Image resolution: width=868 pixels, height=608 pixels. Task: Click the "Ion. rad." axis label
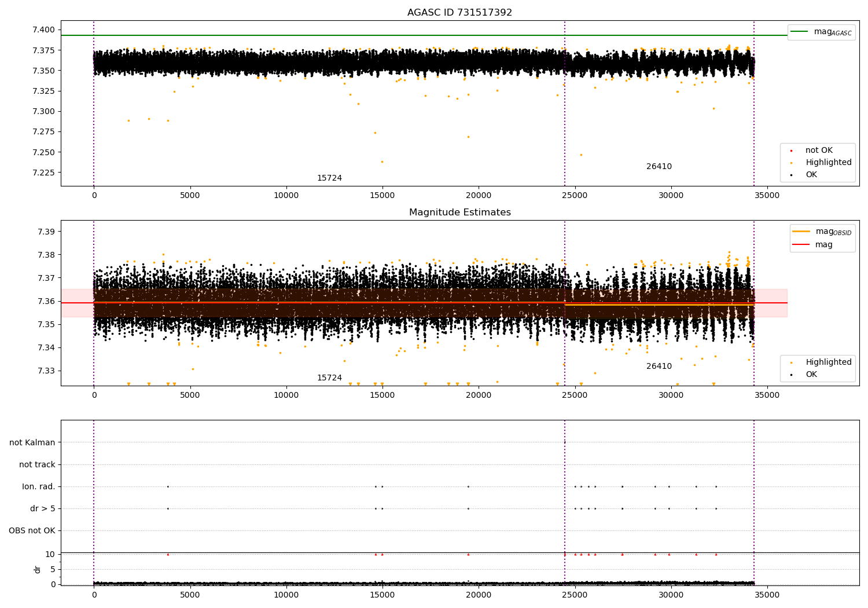pos(39,486)
